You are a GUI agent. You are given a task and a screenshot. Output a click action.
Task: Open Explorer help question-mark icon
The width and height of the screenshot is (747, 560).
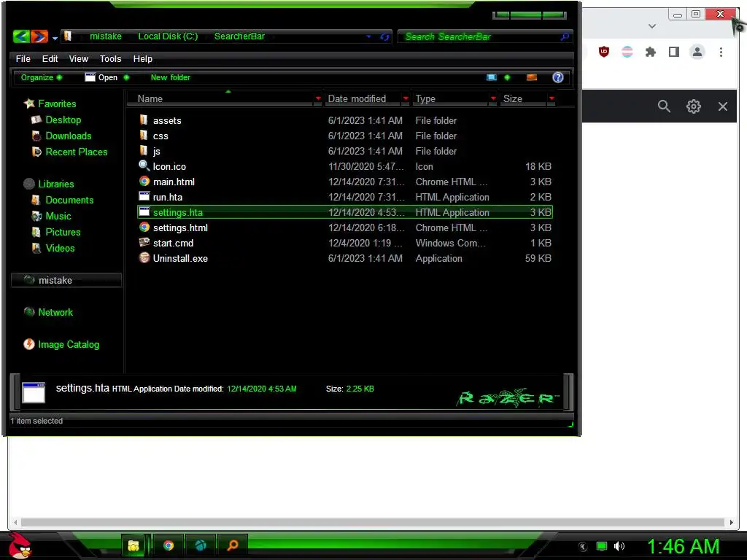558,77
